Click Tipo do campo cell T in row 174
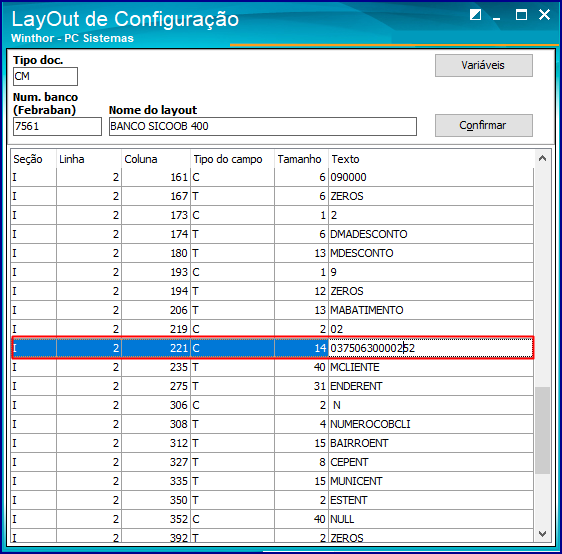Viewport: 562px width, 554px height. (233, 234)
